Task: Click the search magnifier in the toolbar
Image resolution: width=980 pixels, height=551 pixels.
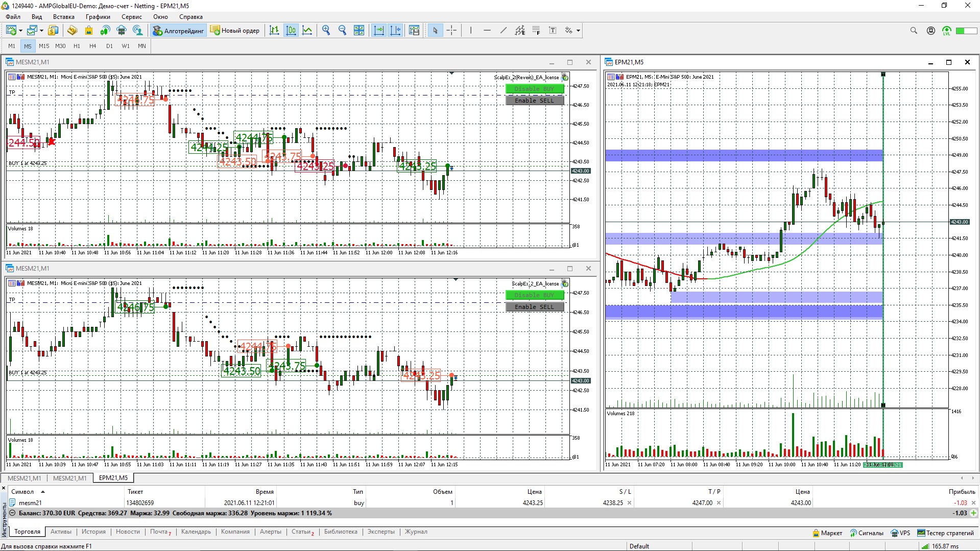Action: [x=914, y=31]
